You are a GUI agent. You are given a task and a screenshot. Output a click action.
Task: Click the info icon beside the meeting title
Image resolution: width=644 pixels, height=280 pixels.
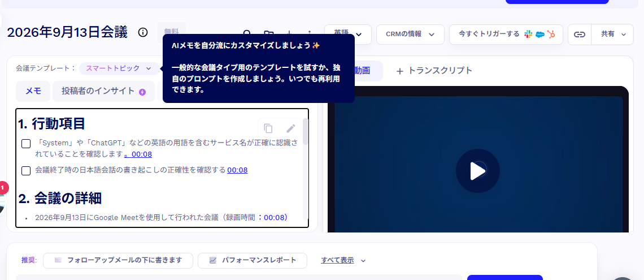pos(143,32)
